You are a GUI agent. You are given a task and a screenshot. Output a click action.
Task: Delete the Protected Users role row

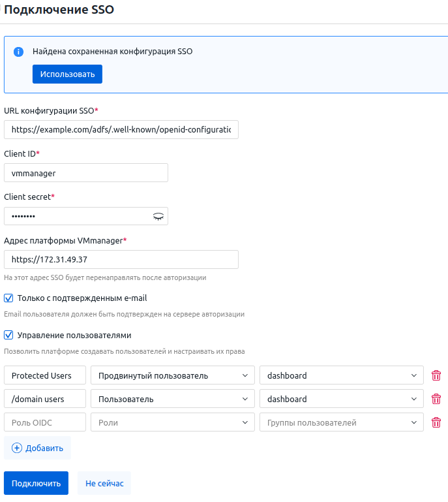pos(436,375)
